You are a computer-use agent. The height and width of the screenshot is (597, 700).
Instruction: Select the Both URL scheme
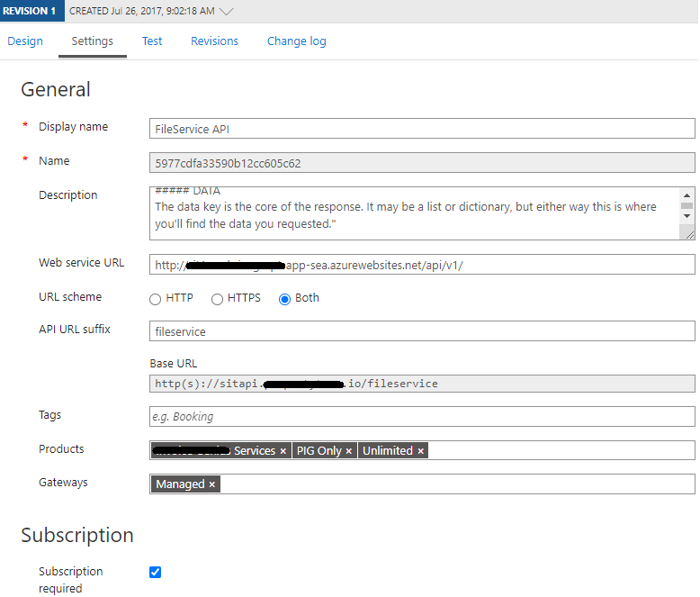click(284, 299)
